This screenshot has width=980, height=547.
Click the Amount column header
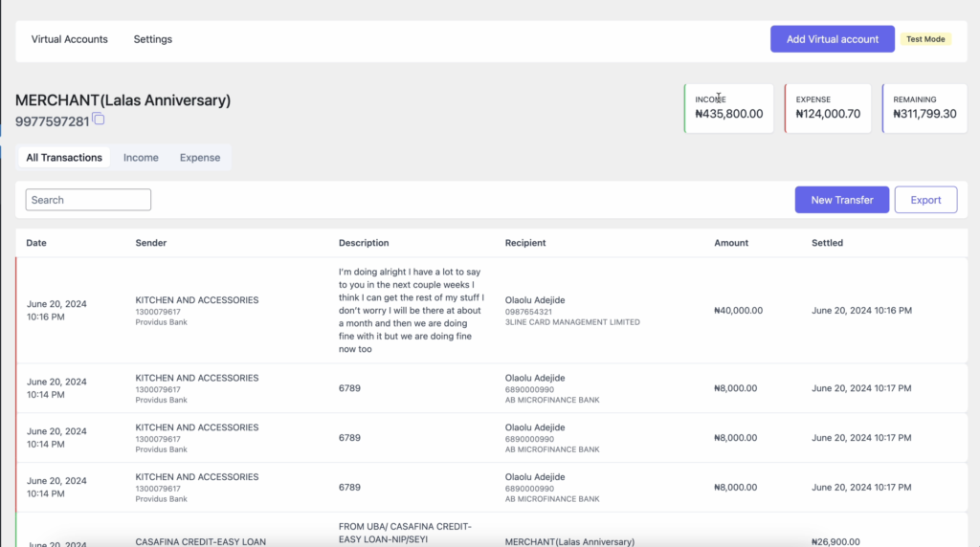[731, 243]
